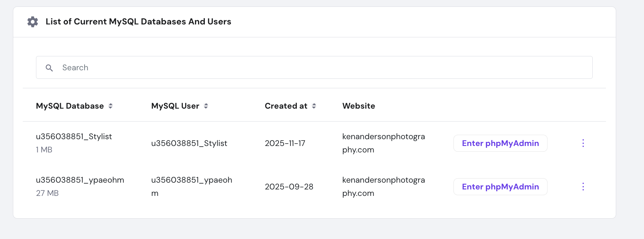Select the u356038851_Stylist database name
The height and width of the screenshot is (239, 644).
74,136
